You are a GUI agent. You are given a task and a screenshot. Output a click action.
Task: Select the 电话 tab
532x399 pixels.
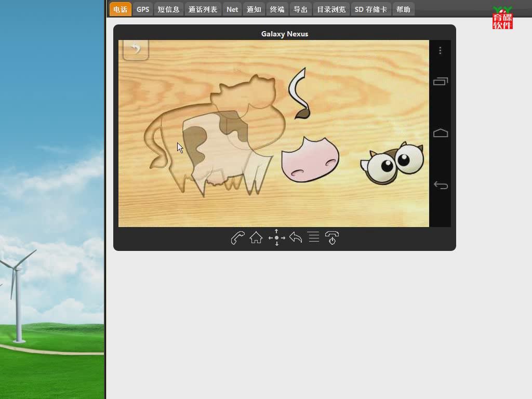coord(121,9)
